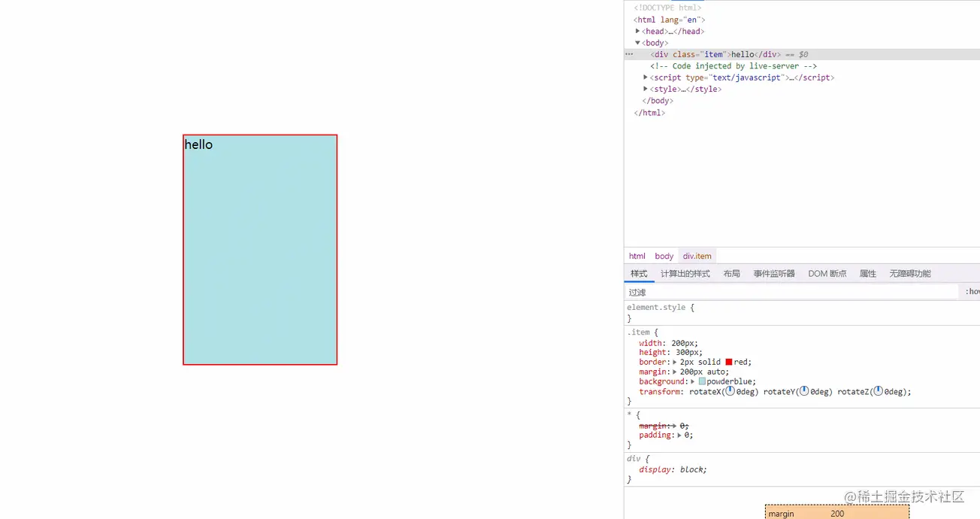Expand the background shorthand property
The width and height of the screenshot is (980, 519).
[693, 381]
